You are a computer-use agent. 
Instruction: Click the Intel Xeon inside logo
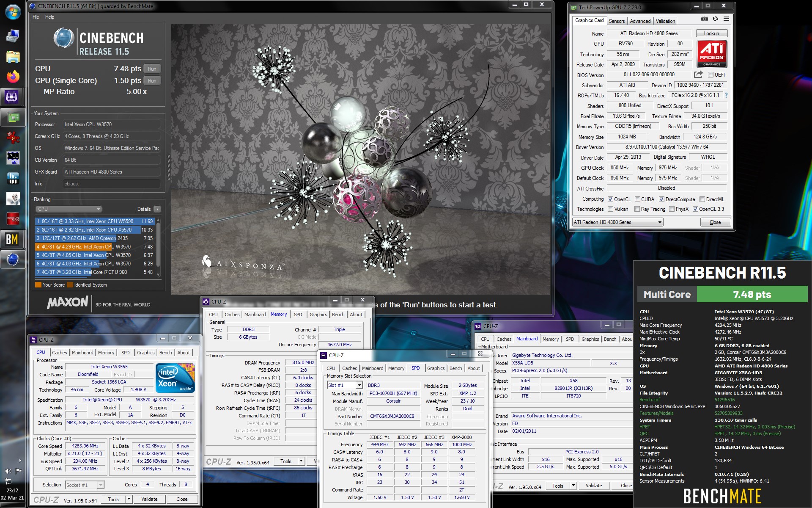pyautogui.click(x=175, y=378)
